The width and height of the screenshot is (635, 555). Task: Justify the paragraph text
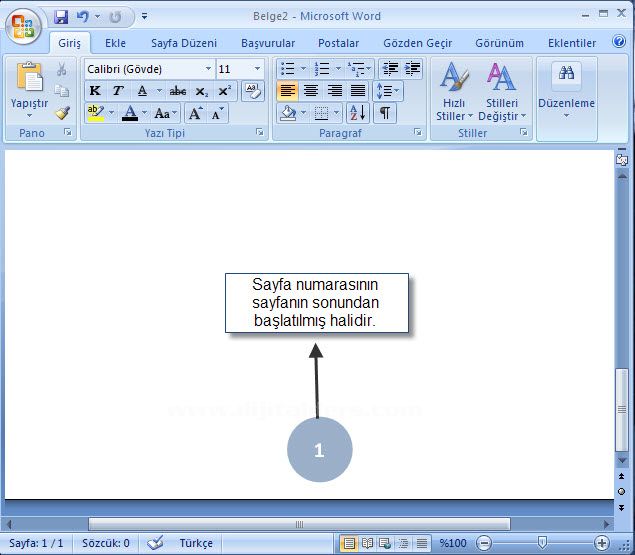point(358,91)
